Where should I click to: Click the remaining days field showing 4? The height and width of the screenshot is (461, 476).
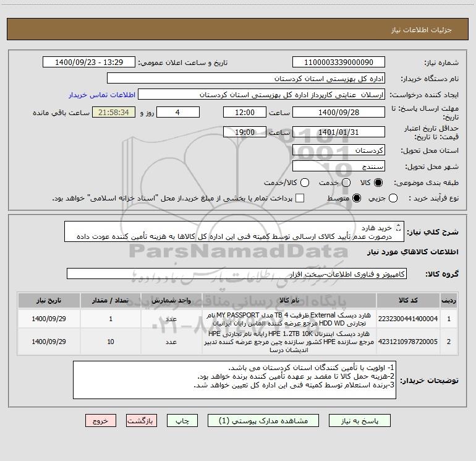pos(178,112)
